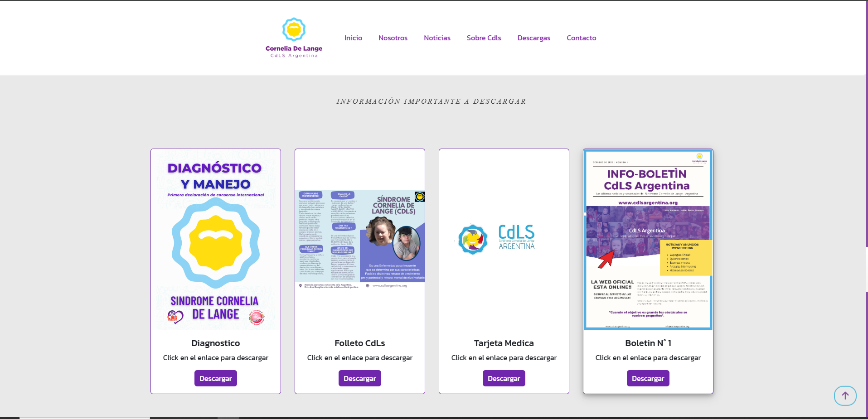Open the Sobre Cdls section

tap(483, 38)
